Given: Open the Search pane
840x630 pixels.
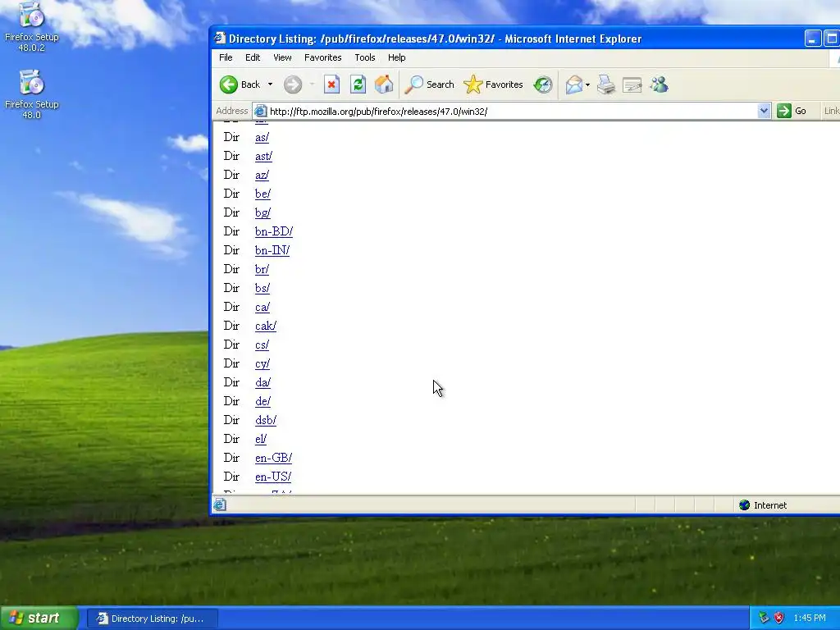Looking at the screenshot, I should click(x=429, y=84).
